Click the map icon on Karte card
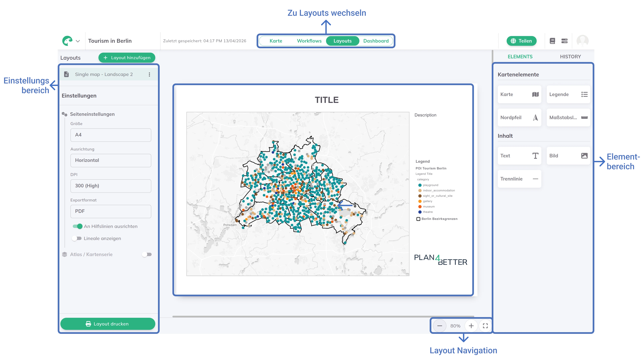Image resolution: width=644 pixels, height=362 pixels. tap(535, 94)
